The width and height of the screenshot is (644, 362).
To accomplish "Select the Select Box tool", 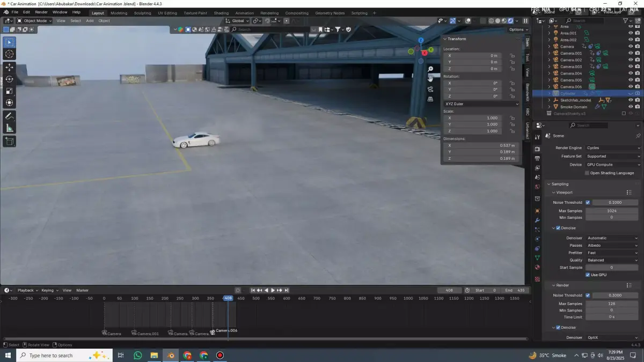I will (10, 42).
